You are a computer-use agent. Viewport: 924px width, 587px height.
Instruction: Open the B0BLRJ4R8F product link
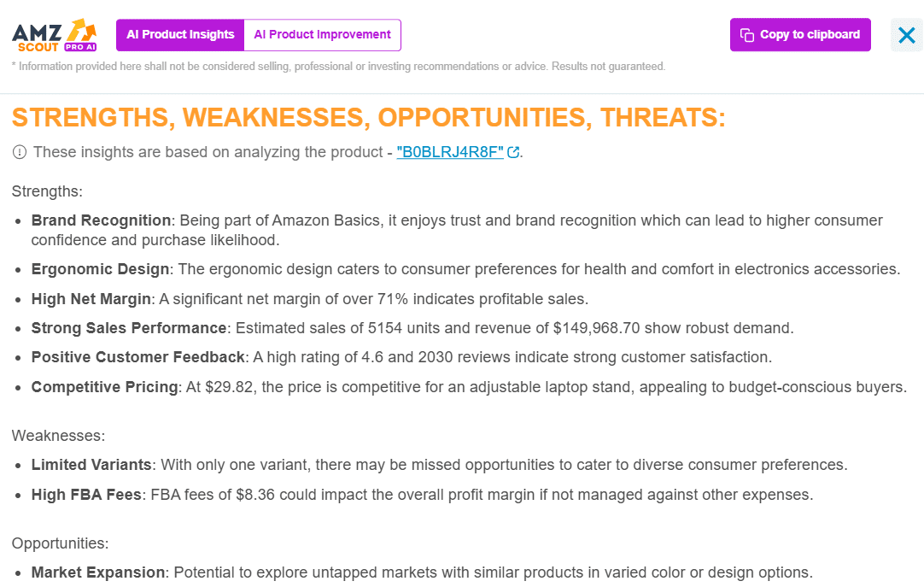[450, 152]
